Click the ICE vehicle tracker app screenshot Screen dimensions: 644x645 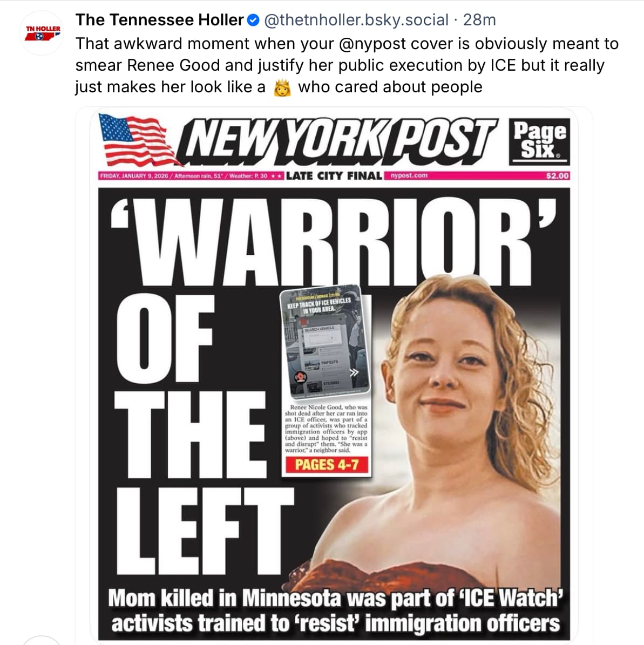[x=325, y=342]
